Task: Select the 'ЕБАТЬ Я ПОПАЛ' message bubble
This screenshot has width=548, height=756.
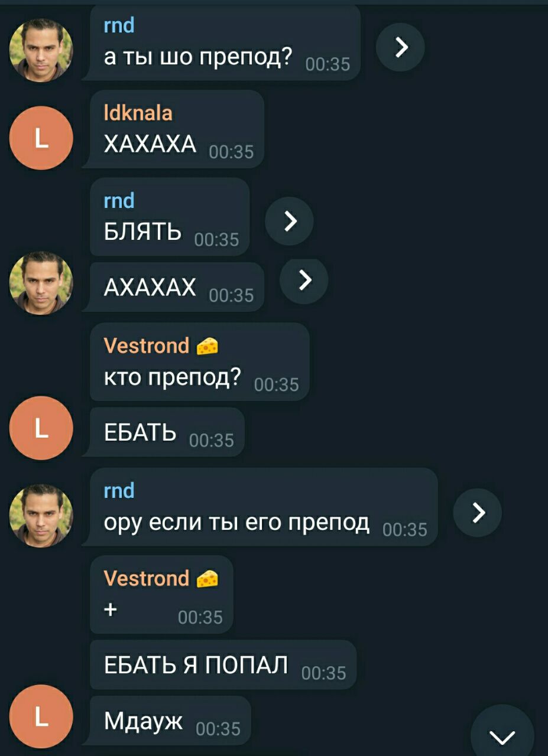Action: (223, 665)
